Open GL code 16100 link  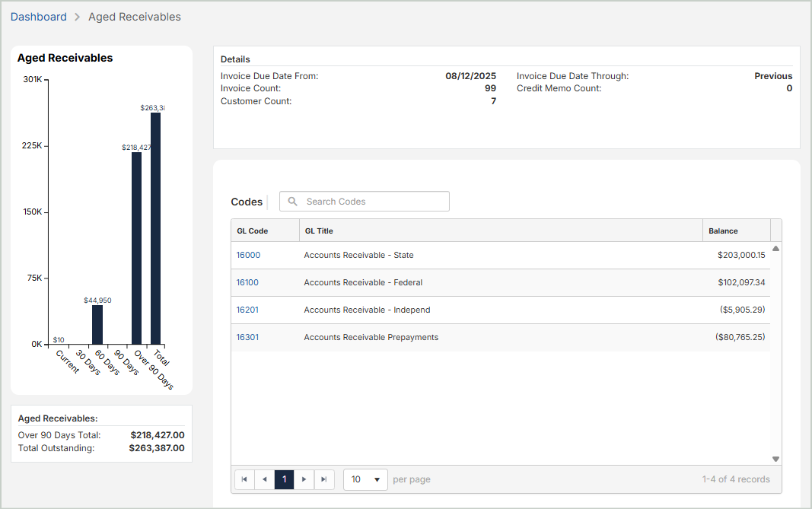click(x=247, y=283)
